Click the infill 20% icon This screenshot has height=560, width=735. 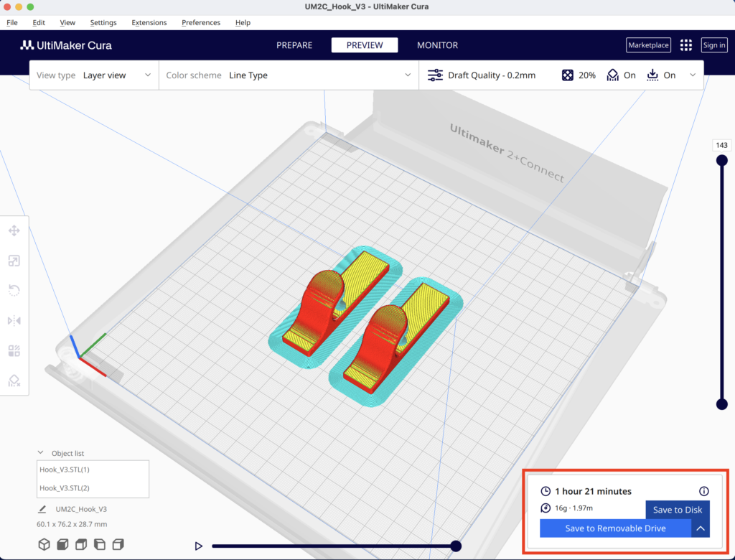coord(567,75)
